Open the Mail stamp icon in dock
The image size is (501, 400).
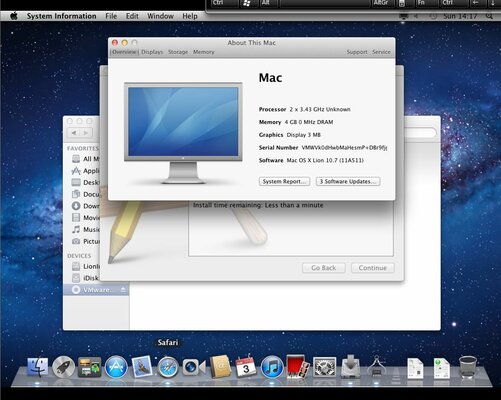[142, 367]
